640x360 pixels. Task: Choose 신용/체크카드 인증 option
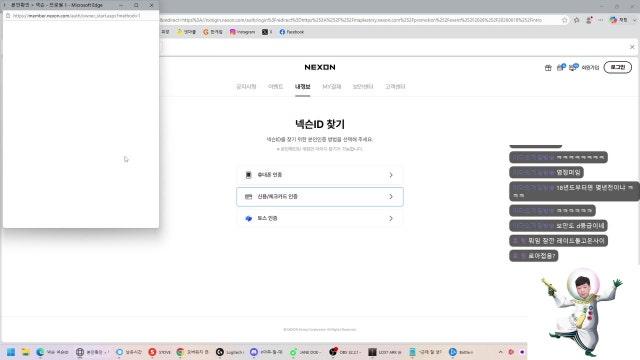320,197
